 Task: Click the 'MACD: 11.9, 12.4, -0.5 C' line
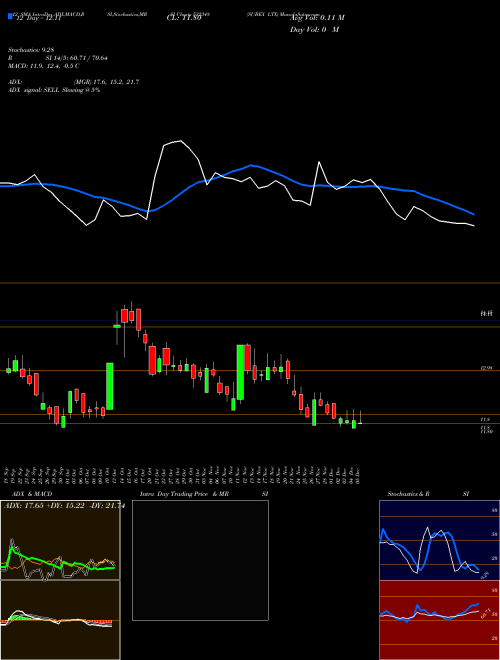pyautogui.click(x=44, y=66)
